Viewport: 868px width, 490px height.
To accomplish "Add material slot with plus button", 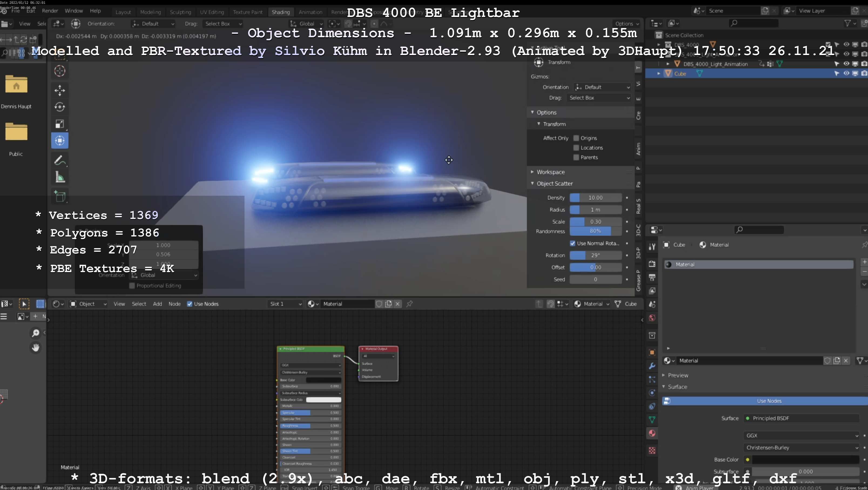I will 864,262.
